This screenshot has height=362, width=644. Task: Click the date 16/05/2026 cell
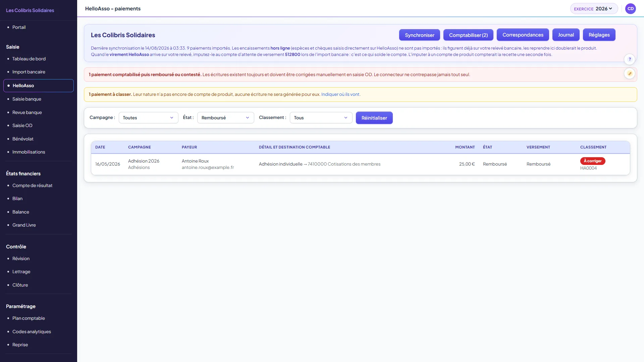click(x=107, y=164)
